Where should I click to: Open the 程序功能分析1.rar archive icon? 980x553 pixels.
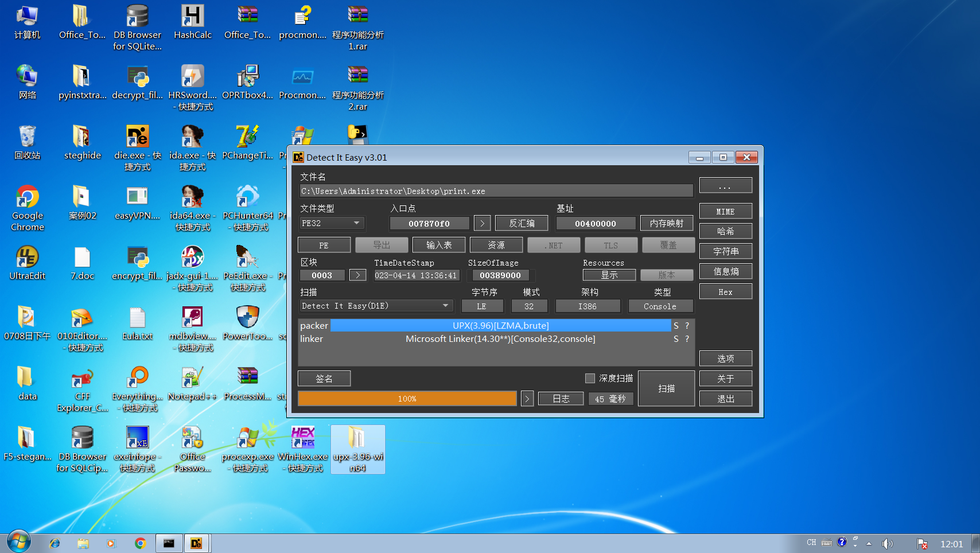(x=357, y=28)
